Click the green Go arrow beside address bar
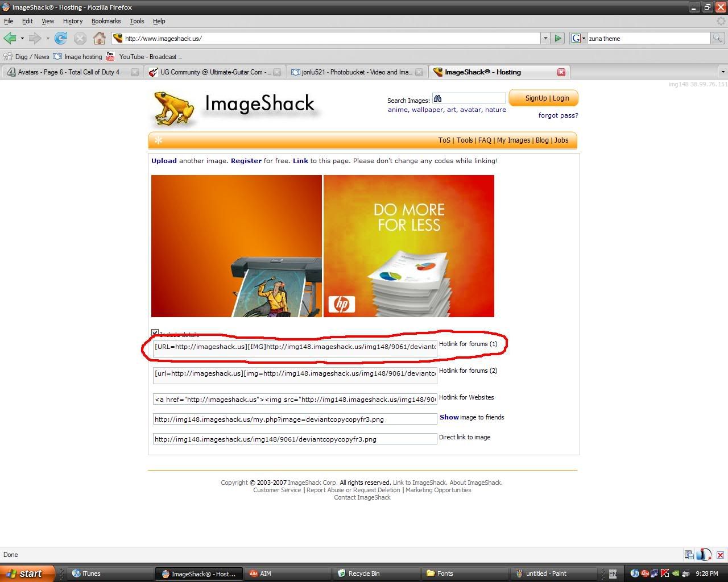 [x=558, y=38]
